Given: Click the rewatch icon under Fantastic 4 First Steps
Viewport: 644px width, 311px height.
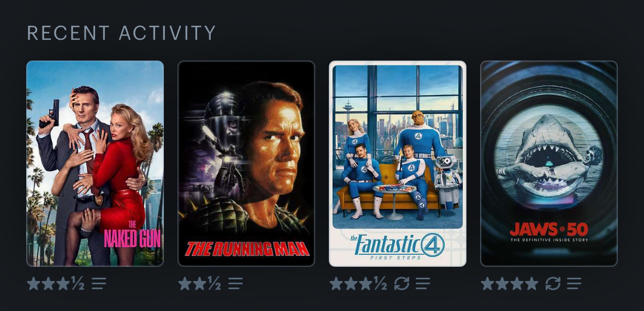Looking at the screenshot, I should click(401, 283).
